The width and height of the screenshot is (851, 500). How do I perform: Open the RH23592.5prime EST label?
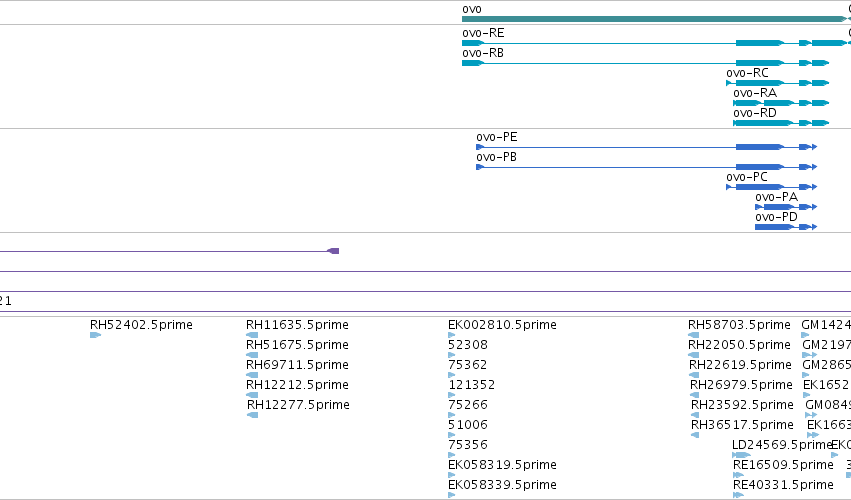[742, 405]
